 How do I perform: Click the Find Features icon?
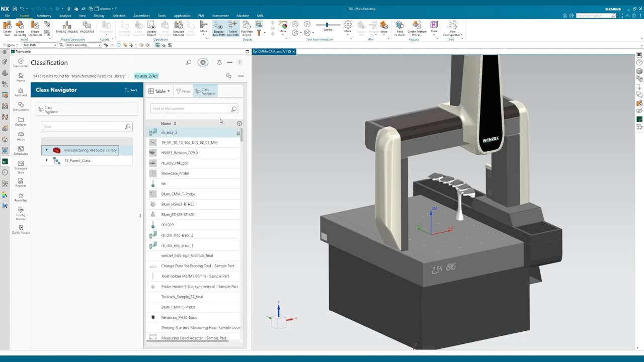[399, 28]
